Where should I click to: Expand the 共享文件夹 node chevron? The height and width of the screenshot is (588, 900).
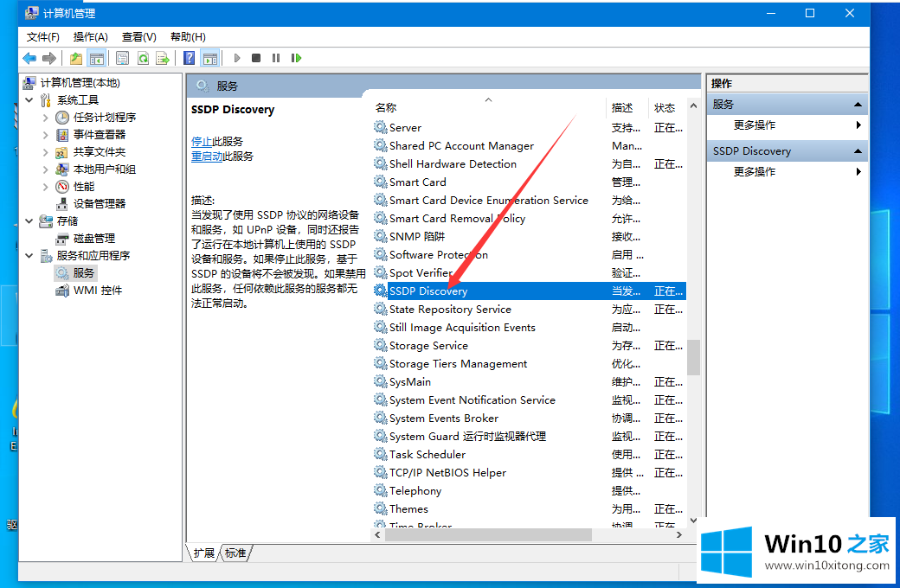click(x=45, y=152)
